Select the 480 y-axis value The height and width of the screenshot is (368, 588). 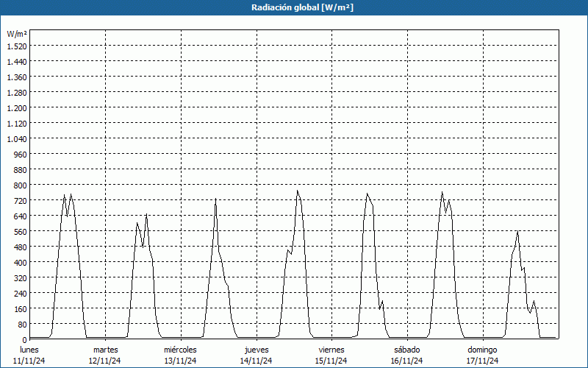[21, 247]
